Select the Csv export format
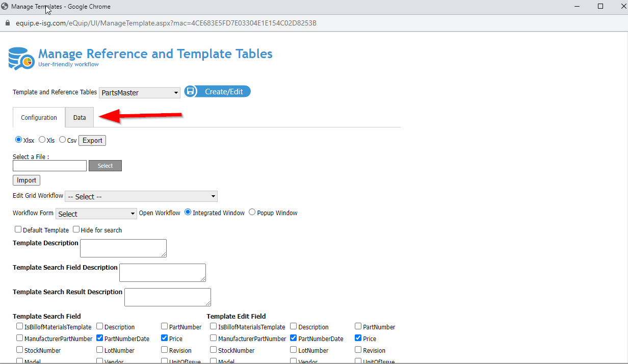The width and height of the screenshot is (628, 364). (62, 140)
